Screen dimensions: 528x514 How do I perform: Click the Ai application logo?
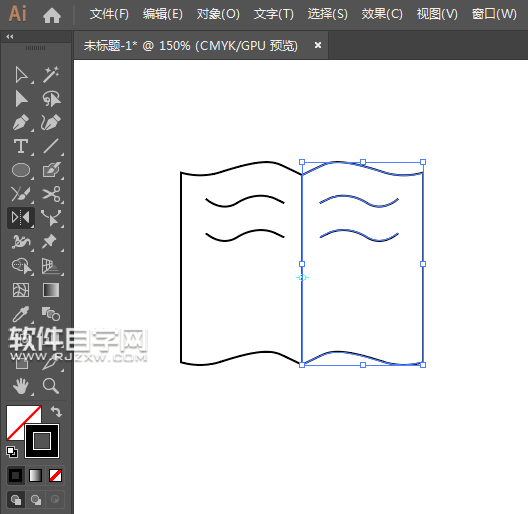18,14
